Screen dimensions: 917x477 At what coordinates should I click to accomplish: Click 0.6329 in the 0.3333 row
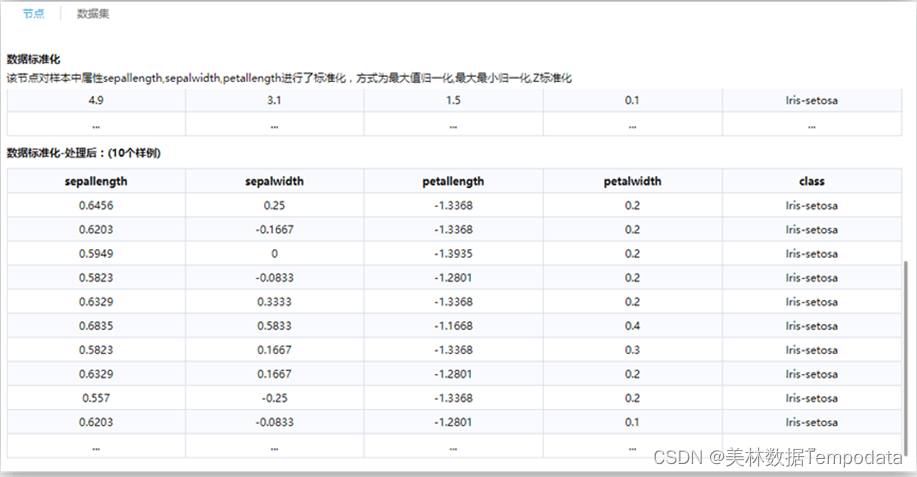pyautogui.click(x=96, y=302)
